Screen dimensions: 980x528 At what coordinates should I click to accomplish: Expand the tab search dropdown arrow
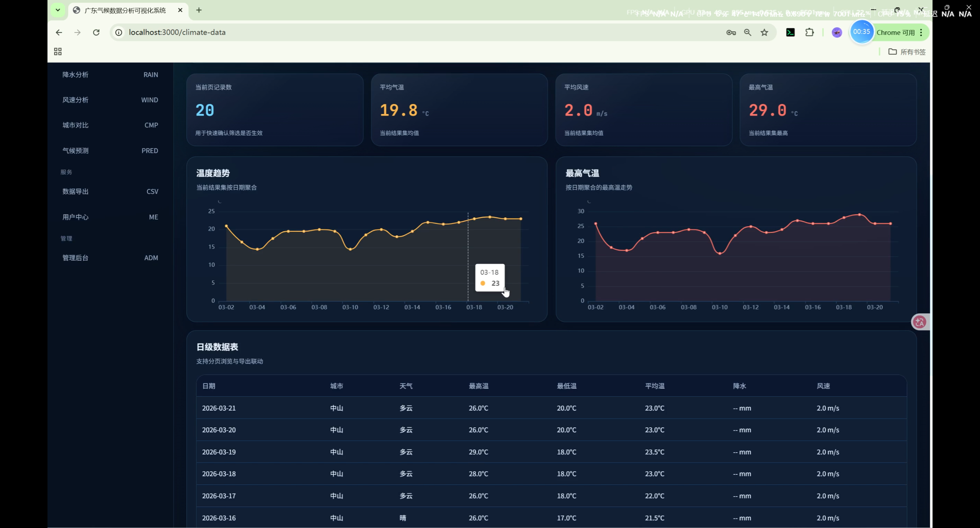click(x=58, y=10)
